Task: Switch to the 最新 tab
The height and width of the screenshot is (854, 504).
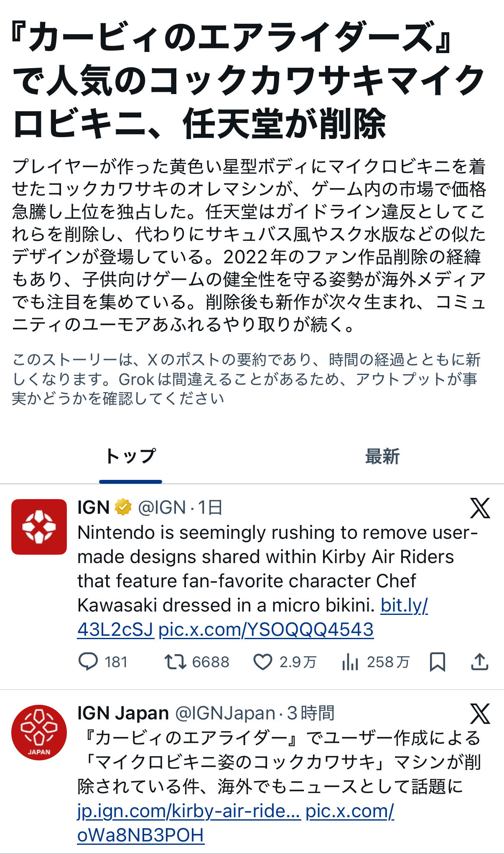Action: pyautogui.click(x=382, y=456)
